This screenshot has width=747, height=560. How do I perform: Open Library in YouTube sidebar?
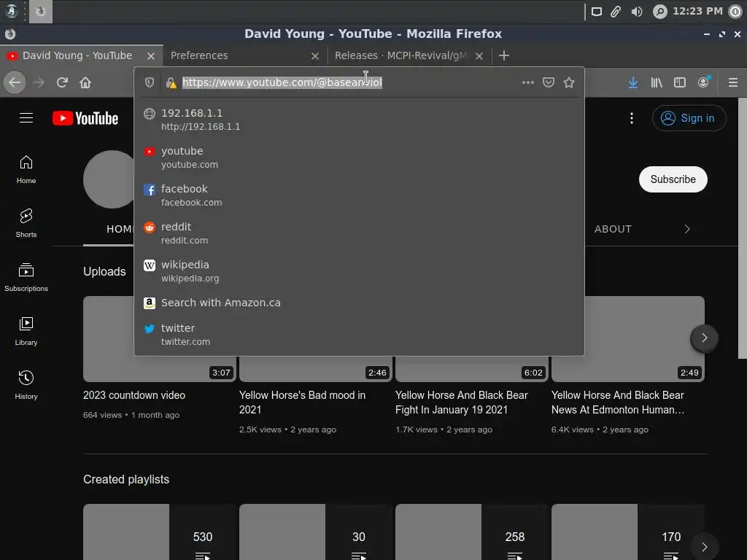pos(26,331)
